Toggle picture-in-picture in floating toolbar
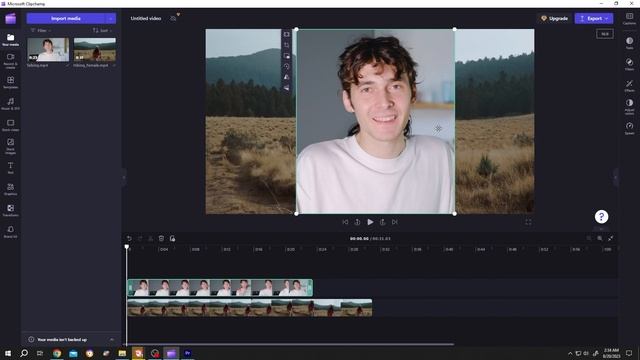640x360 pixels. (287, 56)
